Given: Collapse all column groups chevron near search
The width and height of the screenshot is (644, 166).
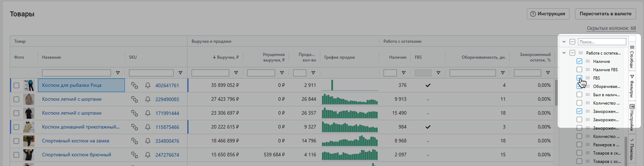Looking at the screenshot, I should (564, 42).
